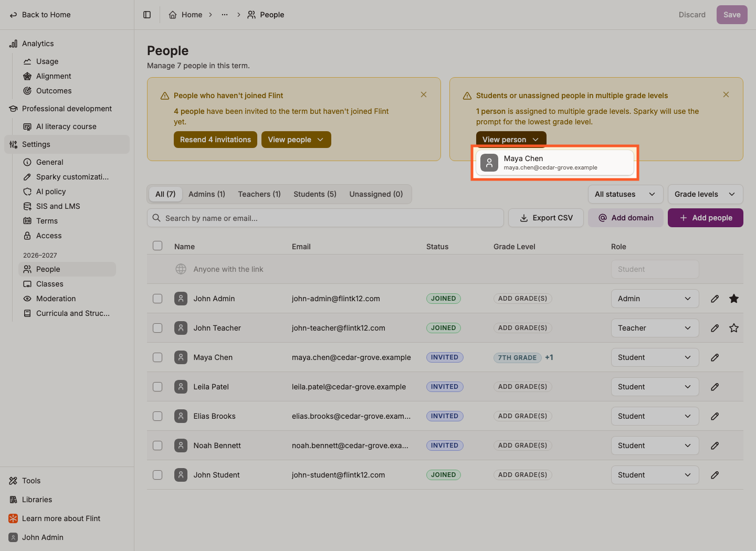Click John Admin avatar in sidebar footer
This screenshot has height=551, width=756.
point(13,537)
